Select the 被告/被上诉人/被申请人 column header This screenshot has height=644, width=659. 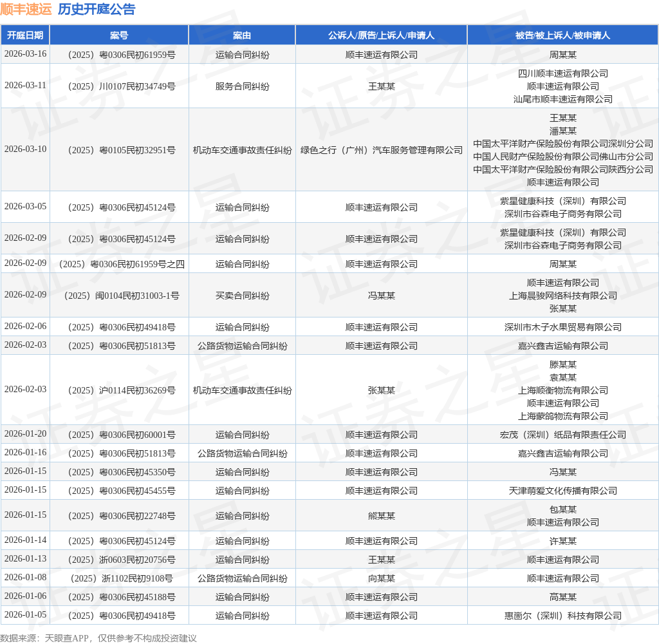click(562, 35)
